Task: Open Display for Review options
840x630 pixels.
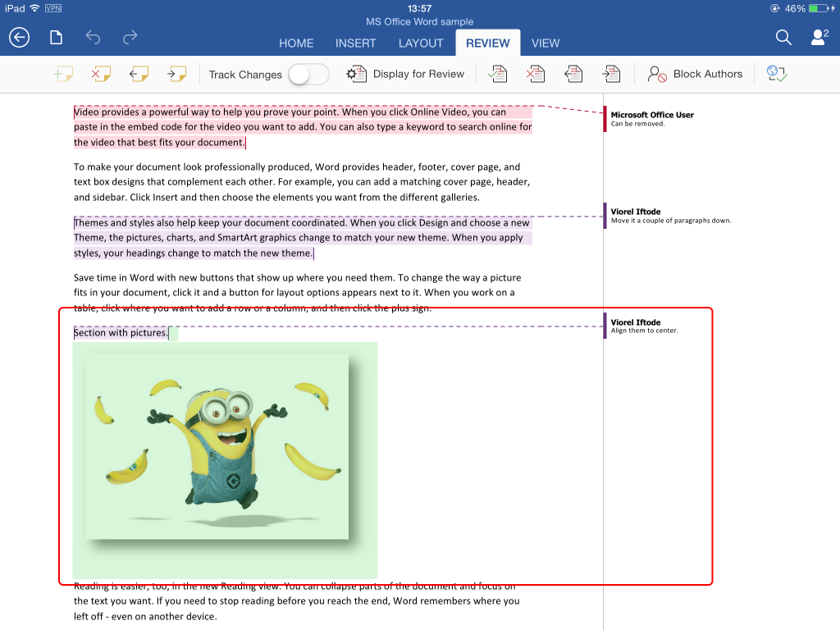Action: tap(405, 74)
